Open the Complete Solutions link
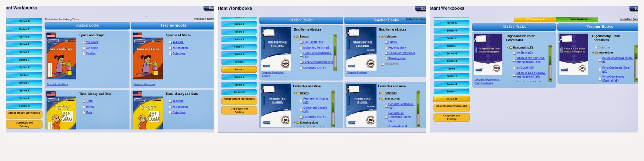644x161 pixels. coord(357,73)
